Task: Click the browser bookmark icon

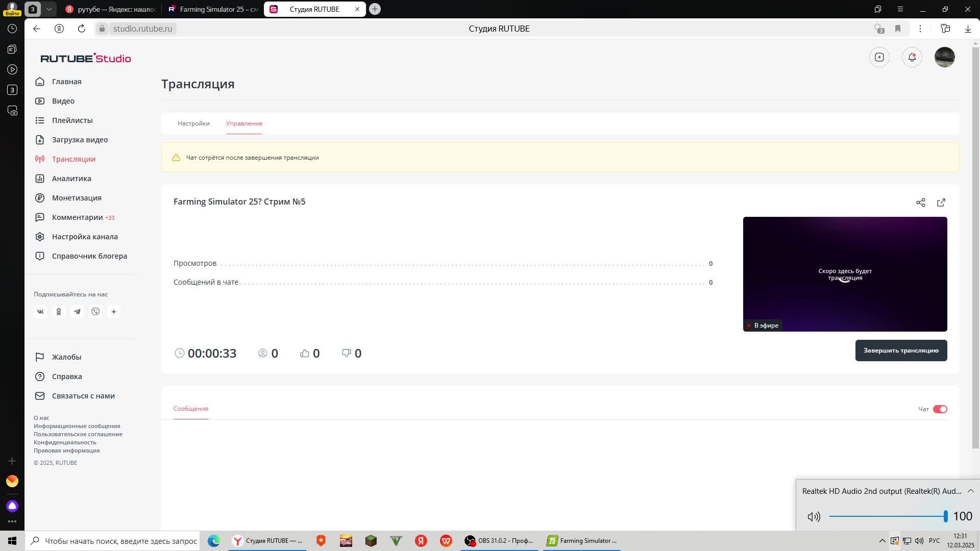Action: pyautogui.click(x=898, y=29)
